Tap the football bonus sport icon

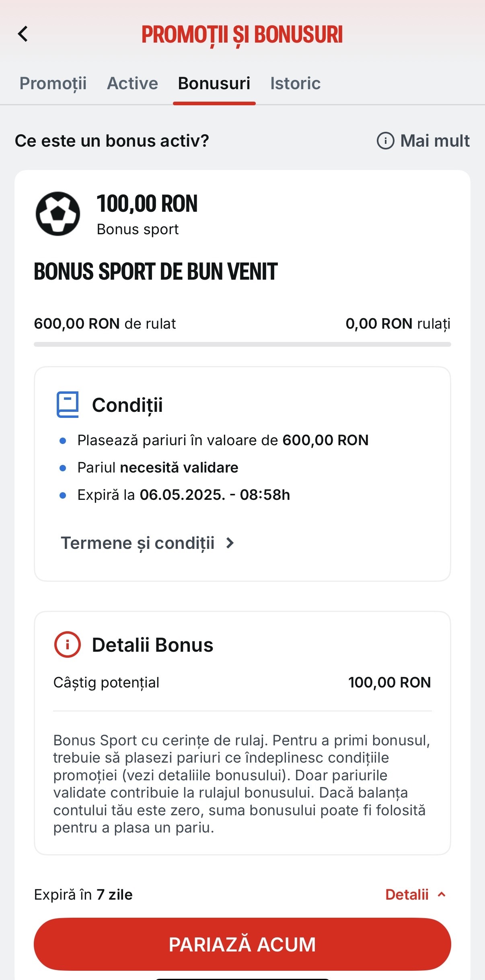58,213
